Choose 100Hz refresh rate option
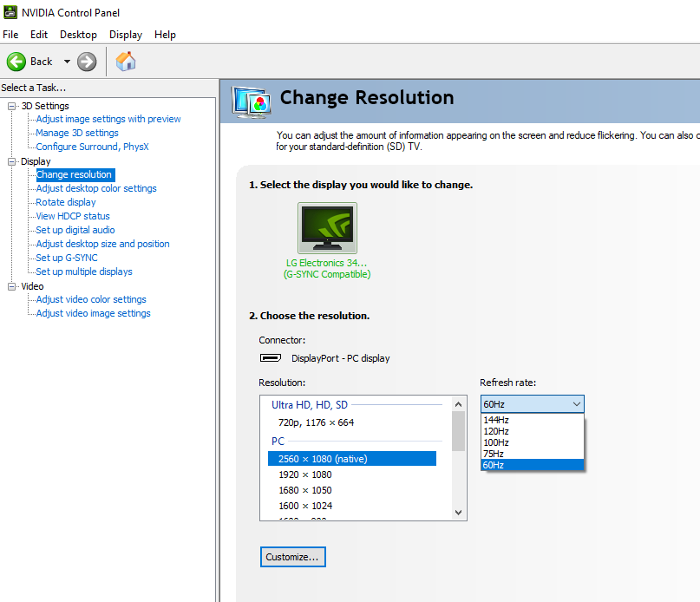 tap(532, 442)
